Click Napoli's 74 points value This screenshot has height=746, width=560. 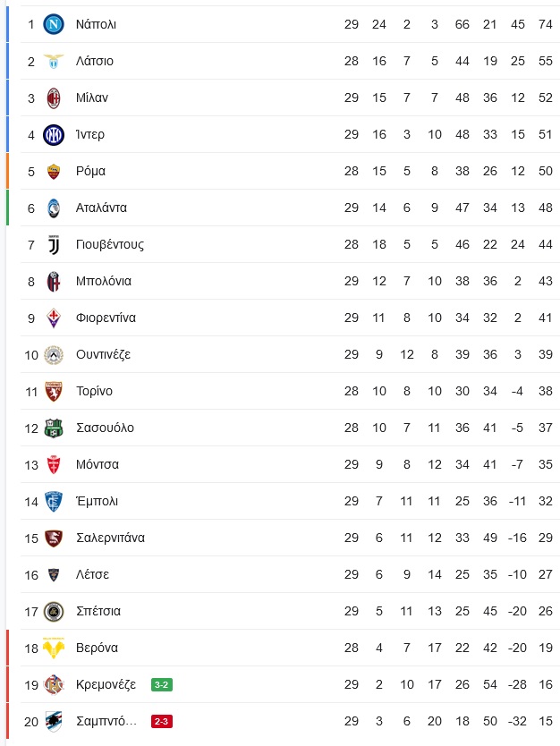546,24
